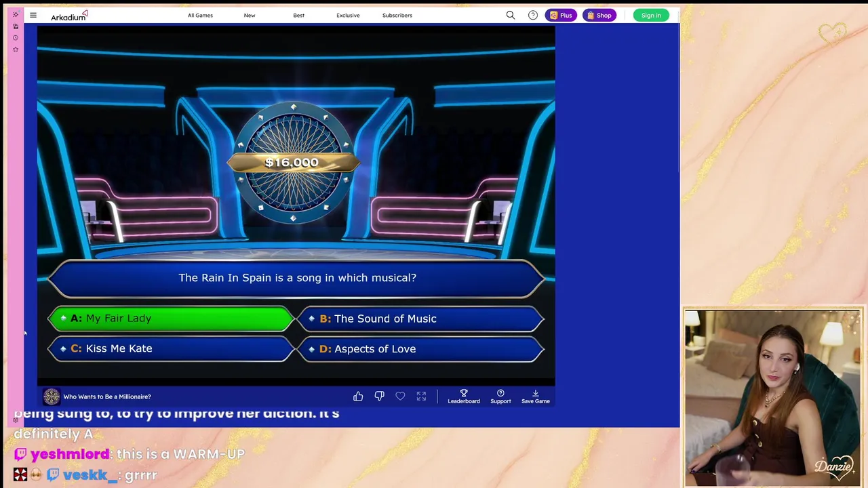Add the game to favorites with the heart icon
This screenshot has height=488, width=868.
point(400,396)
